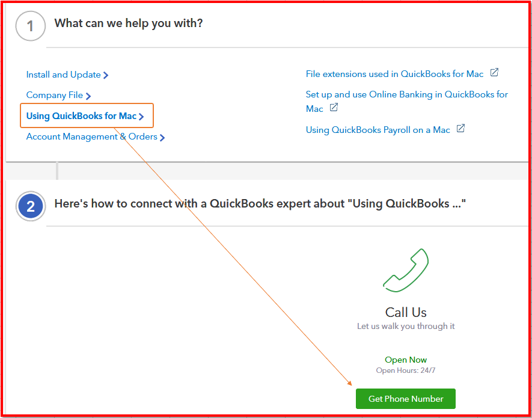Click external-link icon beside File extensions link
This screenshot has height=418, width=532.
tap(494, 73)
